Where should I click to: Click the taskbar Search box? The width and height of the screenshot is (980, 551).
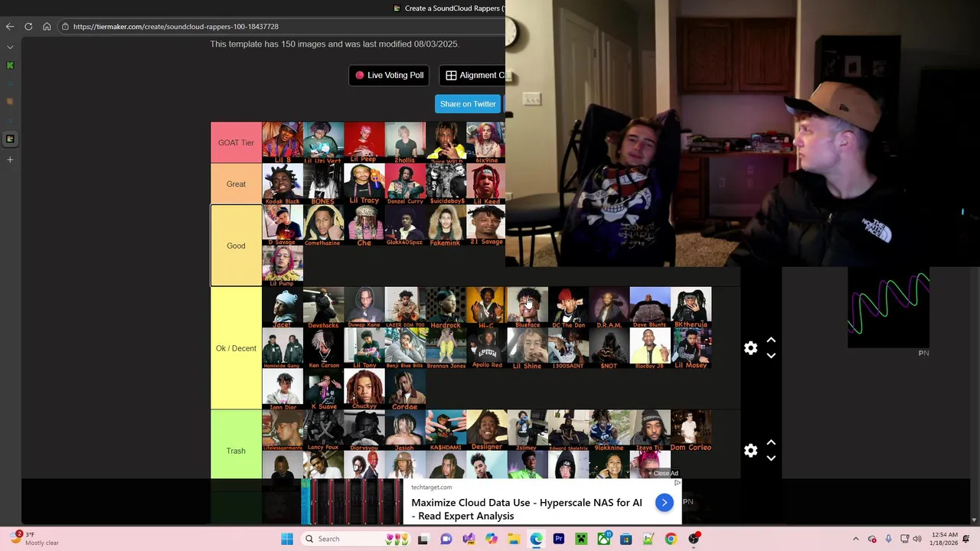tap(356, 539)
